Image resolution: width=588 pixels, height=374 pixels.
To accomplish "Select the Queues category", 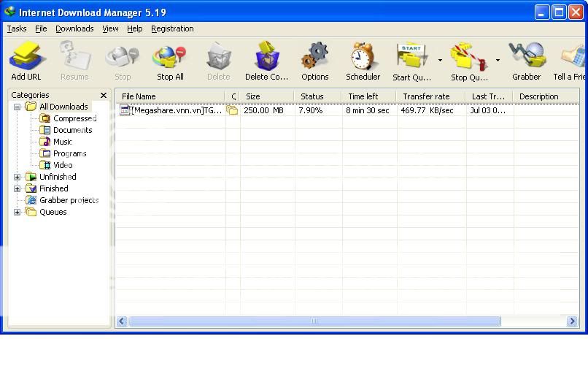I will pyautogui.click(x=53, y=212).
